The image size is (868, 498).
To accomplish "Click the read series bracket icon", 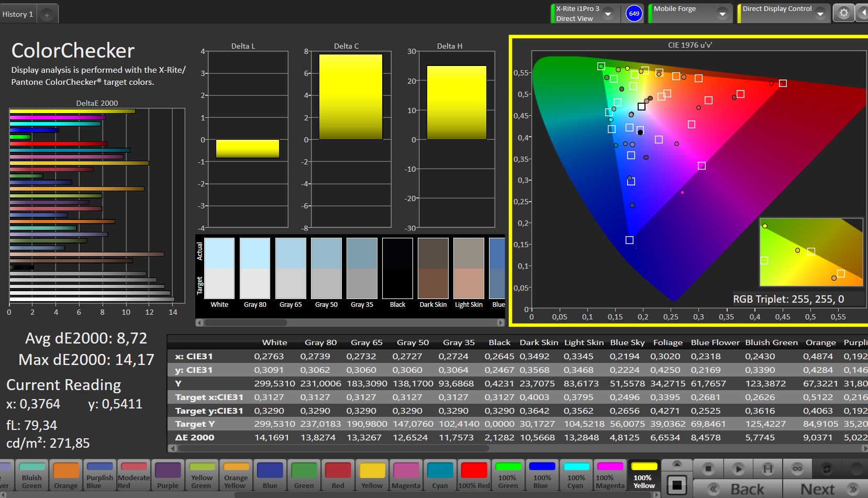I will 767,469.
